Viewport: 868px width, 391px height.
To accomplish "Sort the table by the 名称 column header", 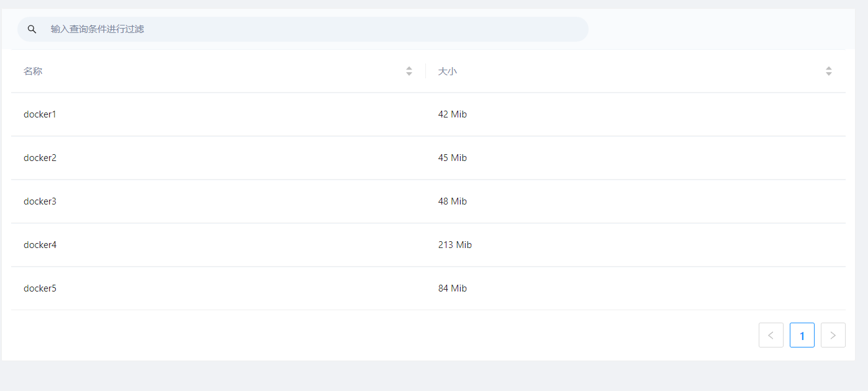I will pos(33,71).
